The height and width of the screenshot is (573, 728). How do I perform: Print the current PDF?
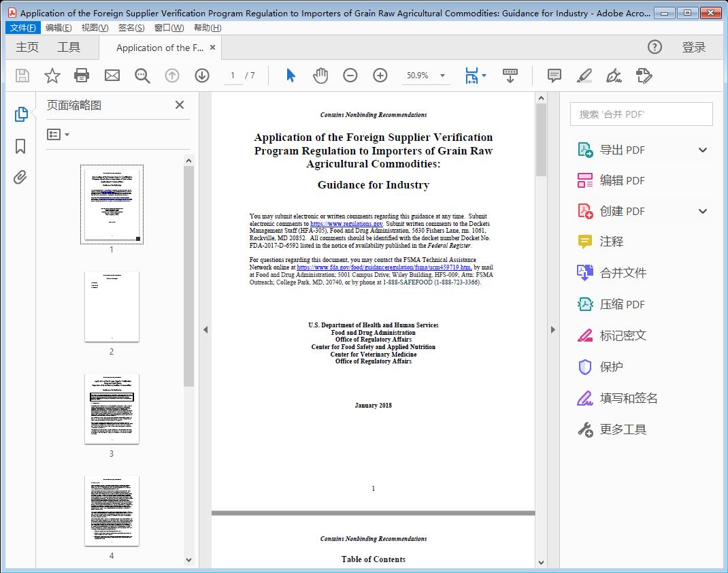pos(82,75)
